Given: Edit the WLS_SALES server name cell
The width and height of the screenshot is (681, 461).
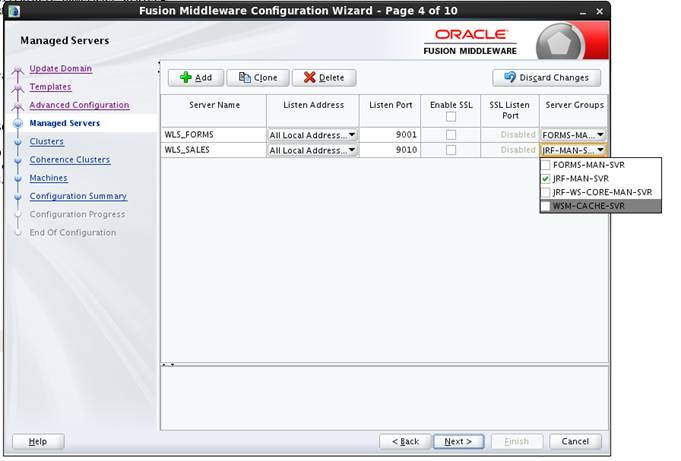Looking at the screenshot, I should click(x=214, y=150).
